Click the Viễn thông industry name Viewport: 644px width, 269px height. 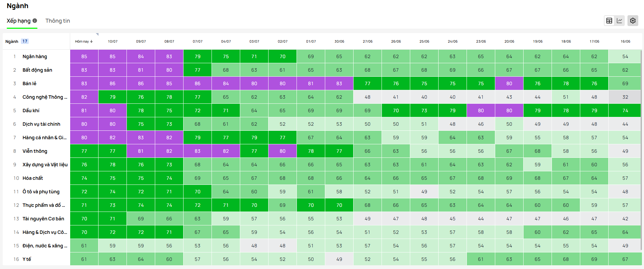35,151
